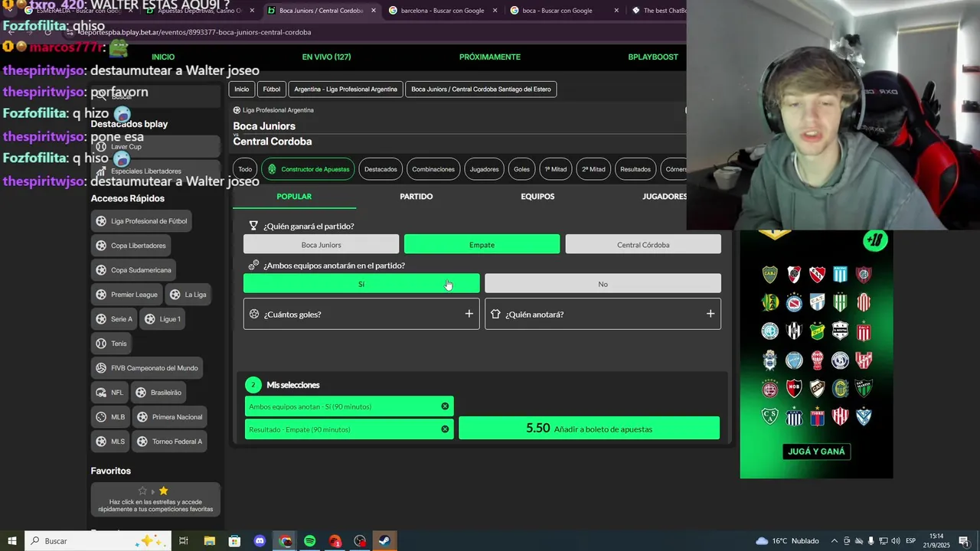Click the Fútbol breadcrumb
Viewport: 980px width, 551px height.
pos(272,89)
